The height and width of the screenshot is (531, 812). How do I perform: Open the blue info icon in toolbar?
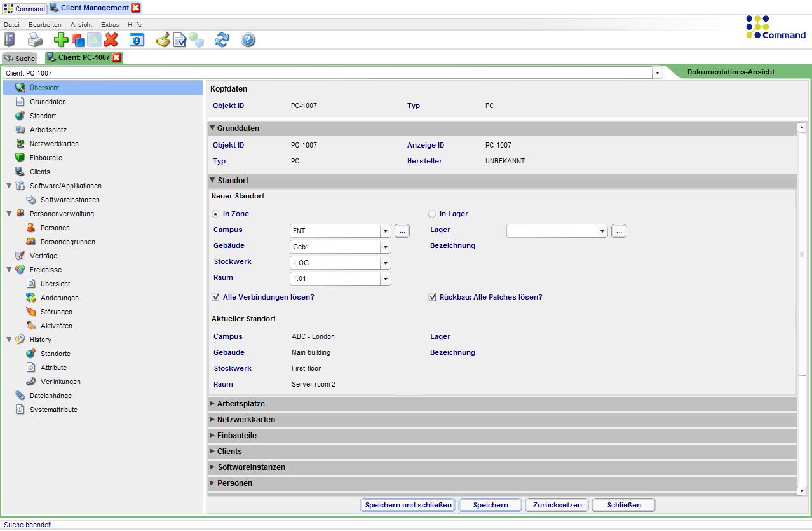point(137,39)
